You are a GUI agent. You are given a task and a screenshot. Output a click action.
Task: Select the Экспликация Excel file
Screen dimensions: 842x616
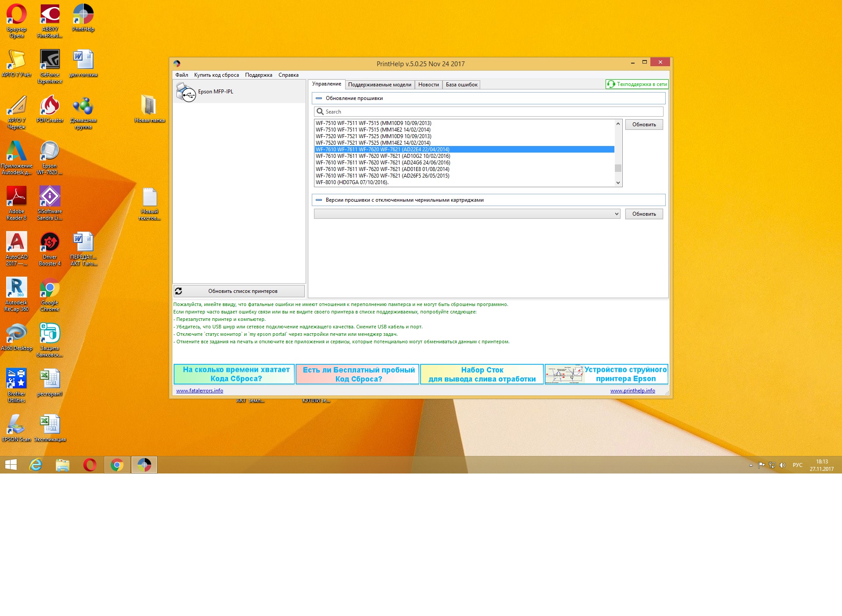(50, 428)
